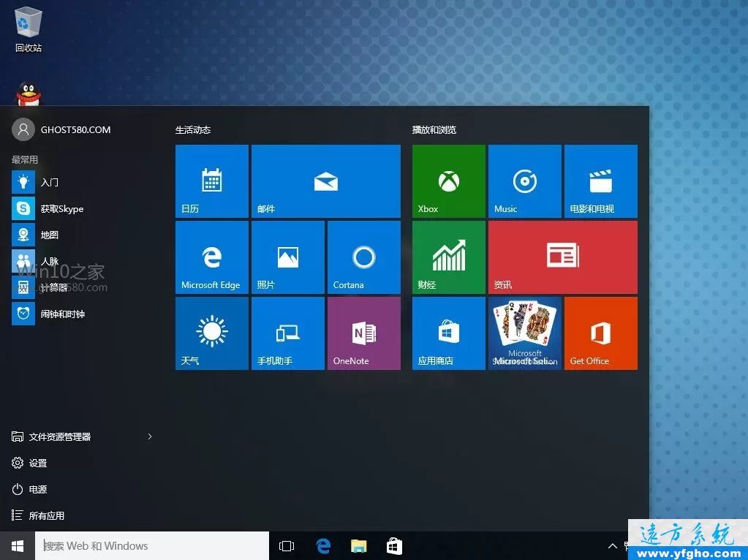748x560 pixels.
Task: Launch Microsoft Edge tile in Start menu
Action: coord(212,257)
